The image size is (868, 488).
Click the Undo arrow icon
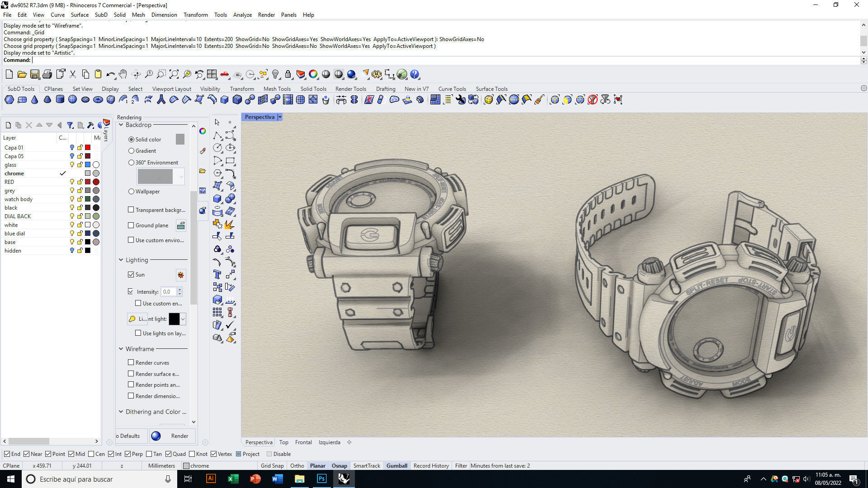pos(110,75)
